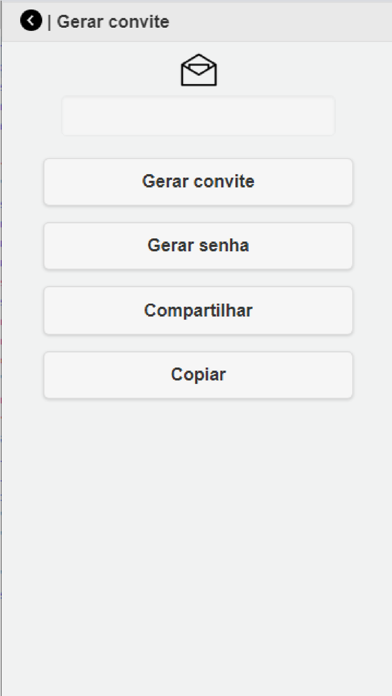Click inside the blank text box under envelope
This screenshot has height=696, width=392.
click(198, 116)
